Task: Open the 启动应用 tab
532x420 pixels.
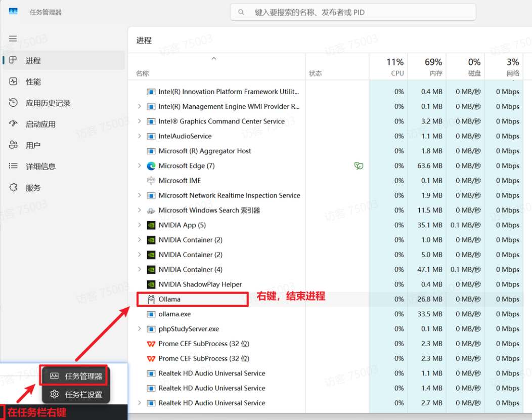Action: (x=64, y=124)
